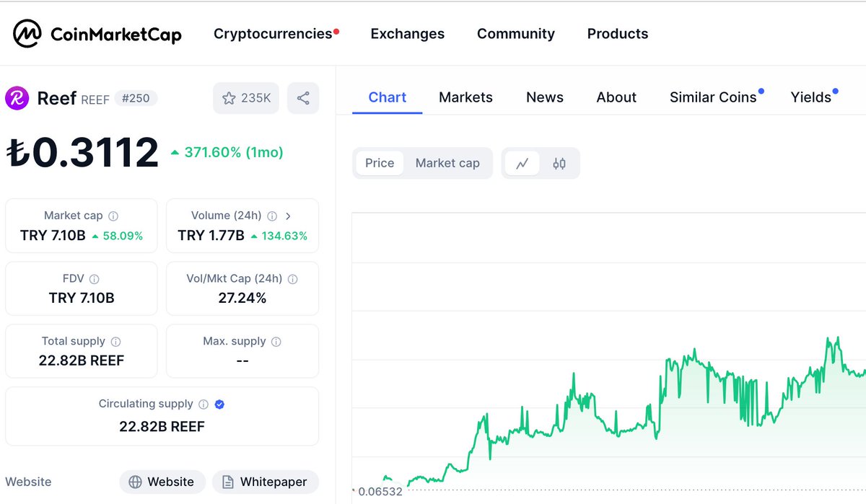Open the Cryptocurrencies menu
866x504 pixels.
coord(272,33)
